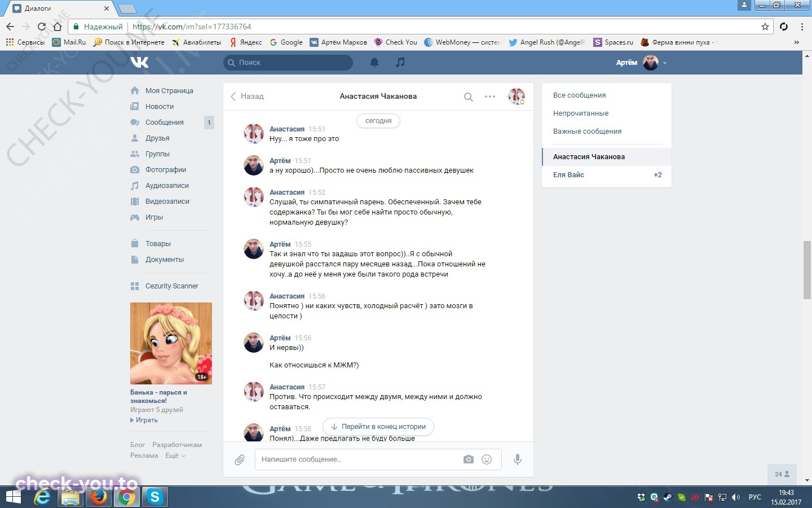Reload the page in Chrome
Image resolution: width=812 pixels, height=508 pixels.
click(42, 27)
